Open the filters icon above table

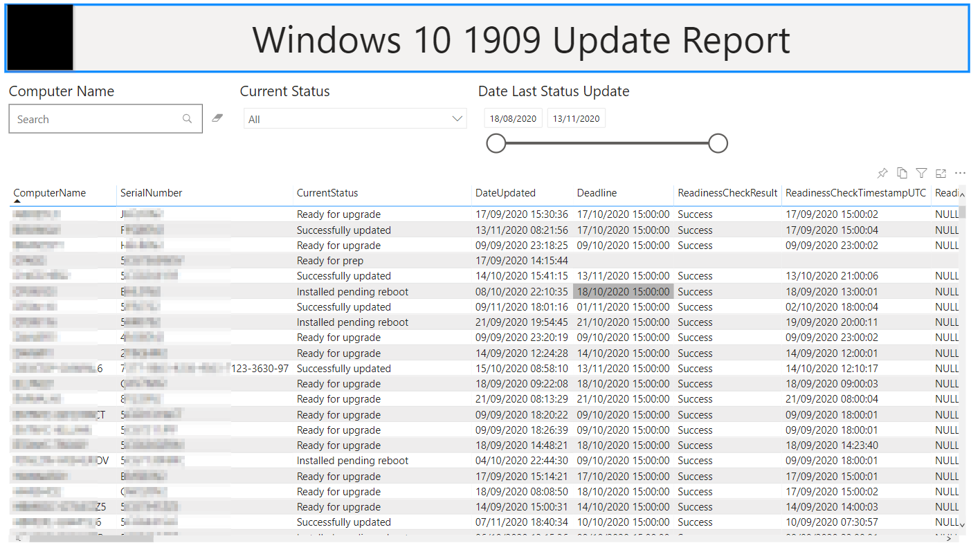[921, 174]
